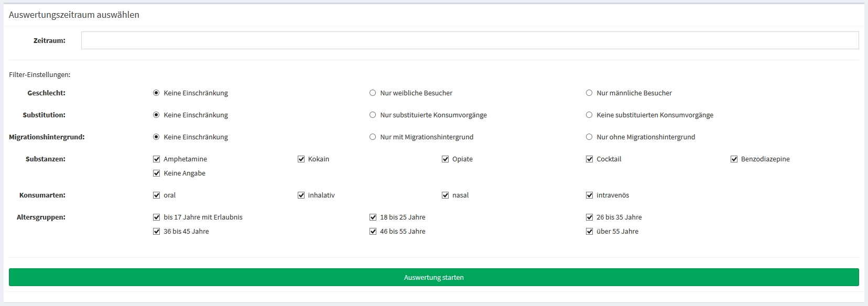Choose Keine substituierten Konsumvorgänge option
The image size is (868, 306).
coord(589,115)
